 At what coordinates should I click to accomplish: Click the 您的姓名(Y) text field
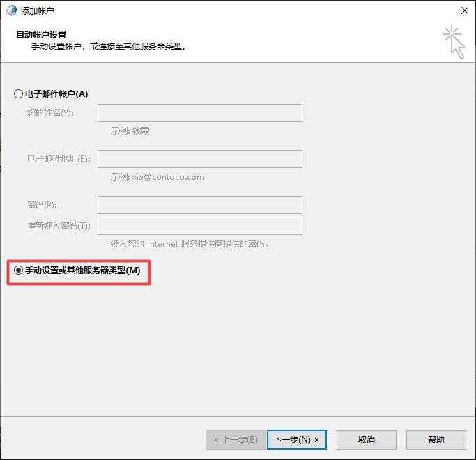click(x=200, y=113)
